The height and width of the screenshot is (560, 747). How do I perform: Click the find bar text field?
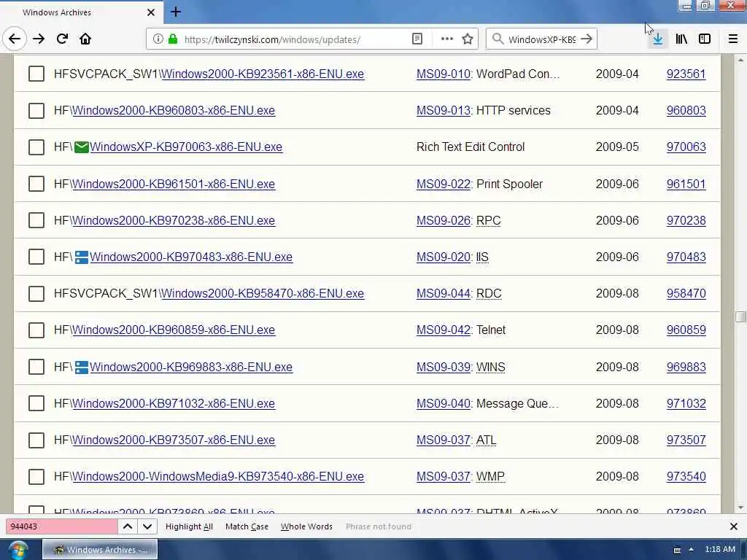click(61, 526)
